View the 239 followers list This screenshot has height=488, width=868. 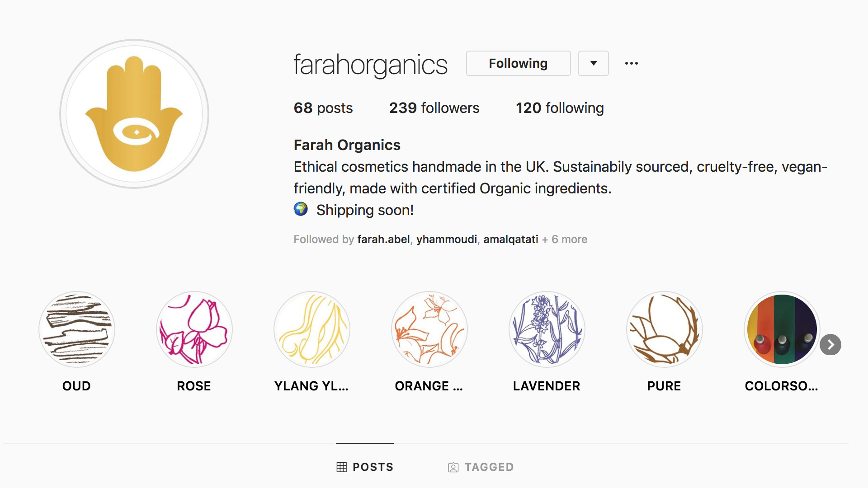434,108
